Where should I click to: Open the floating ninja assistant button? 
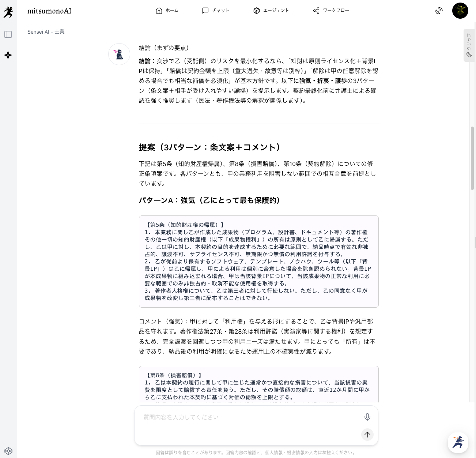point(458,442)
